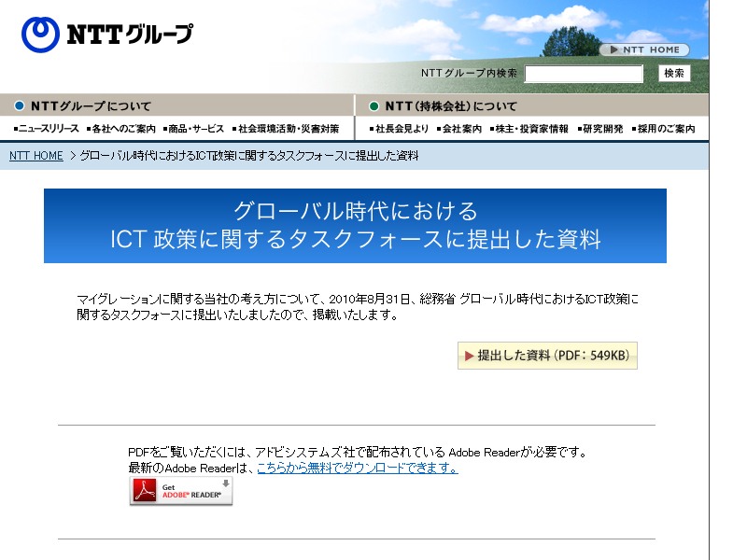Follow the NTT HOME breadcrumb link
Image resolution: width=747 pixels, height=560 pixels.
tap(36, 156)
